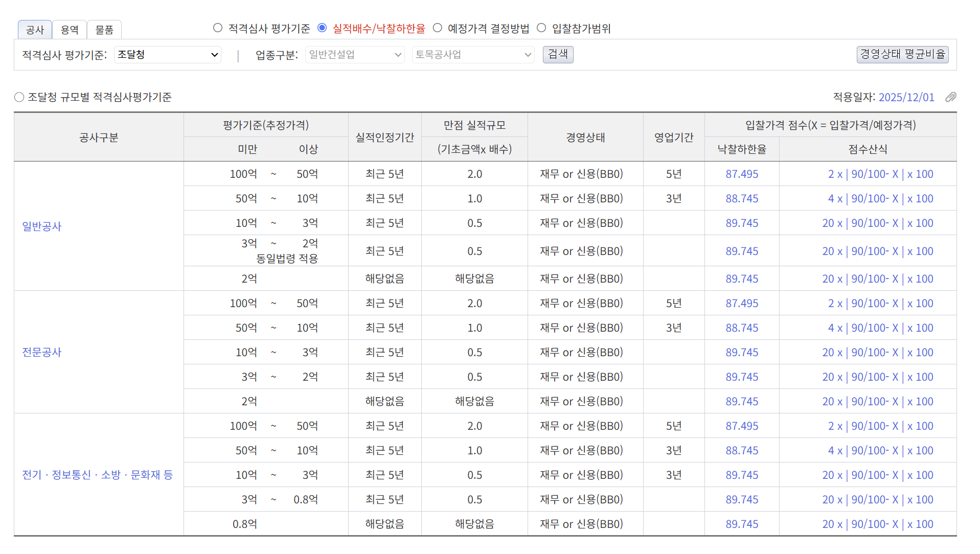Click 4 x formula in 전문공사 50억 row
The image size is (980, 554).
coord(880,328)
